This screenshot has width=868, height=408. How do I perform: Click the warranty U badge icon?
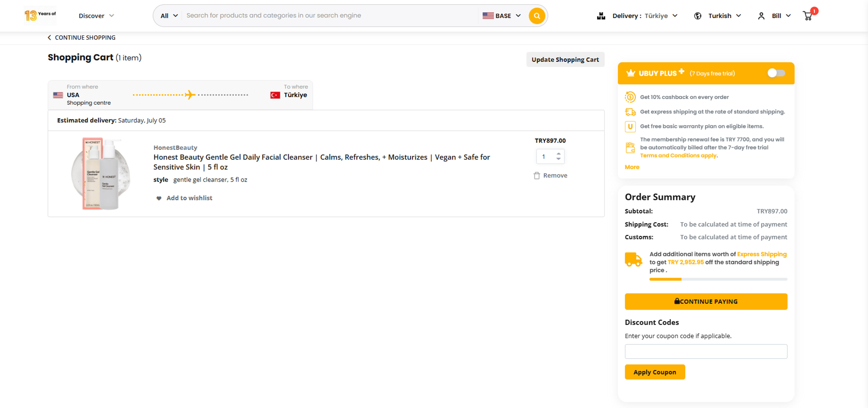630,126
